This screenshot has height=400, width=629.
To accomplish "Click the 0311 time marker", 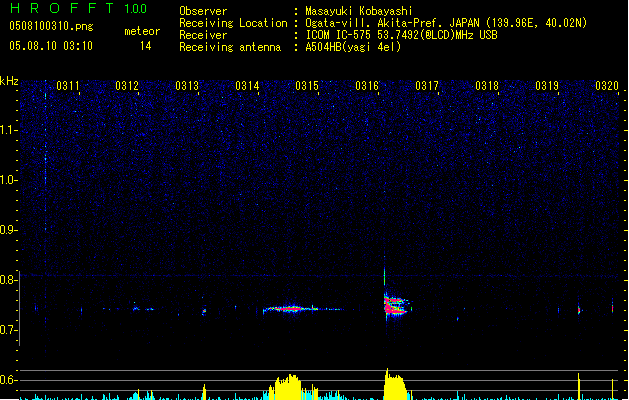I will [67, 85].
